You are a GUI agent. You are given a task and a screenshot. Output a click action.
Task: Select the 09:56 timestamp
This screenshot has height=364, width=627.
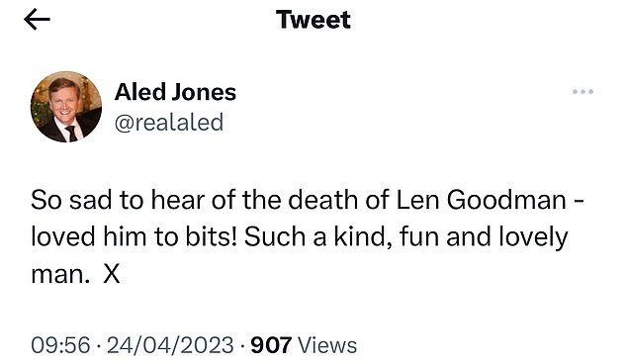[60, 345]
